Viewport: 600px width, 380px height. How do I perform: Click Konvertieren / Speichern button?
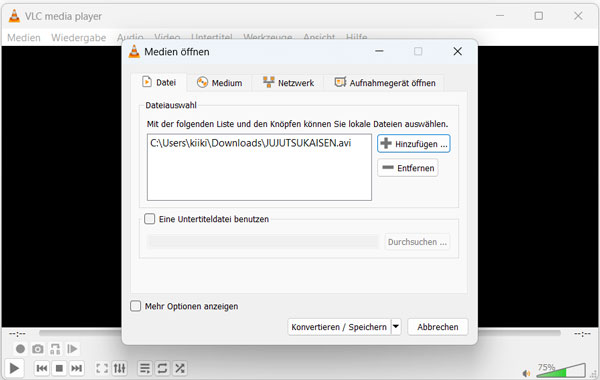339,327
